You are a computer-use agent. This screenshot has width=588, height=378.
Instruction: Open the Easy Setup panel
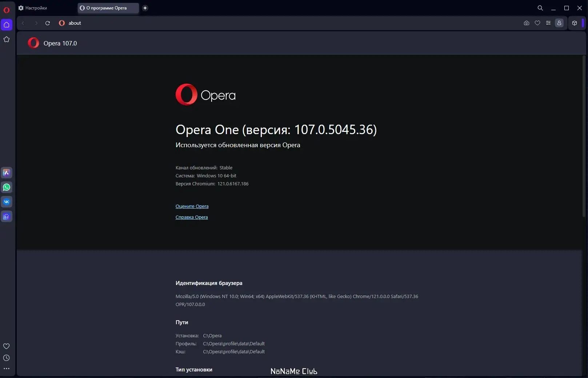pyautogui.click(x=548, y=23)
